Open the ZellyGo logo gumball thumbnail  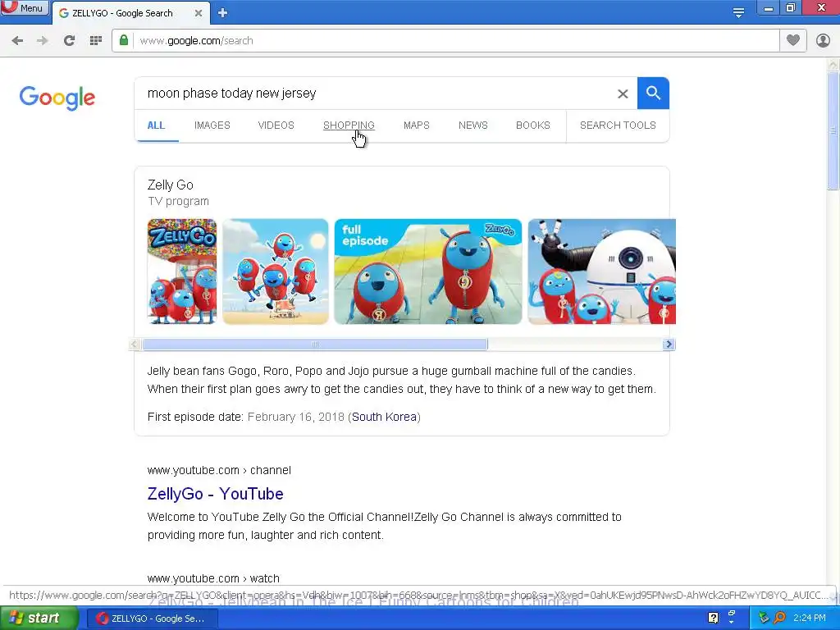(x=182, y=271)
